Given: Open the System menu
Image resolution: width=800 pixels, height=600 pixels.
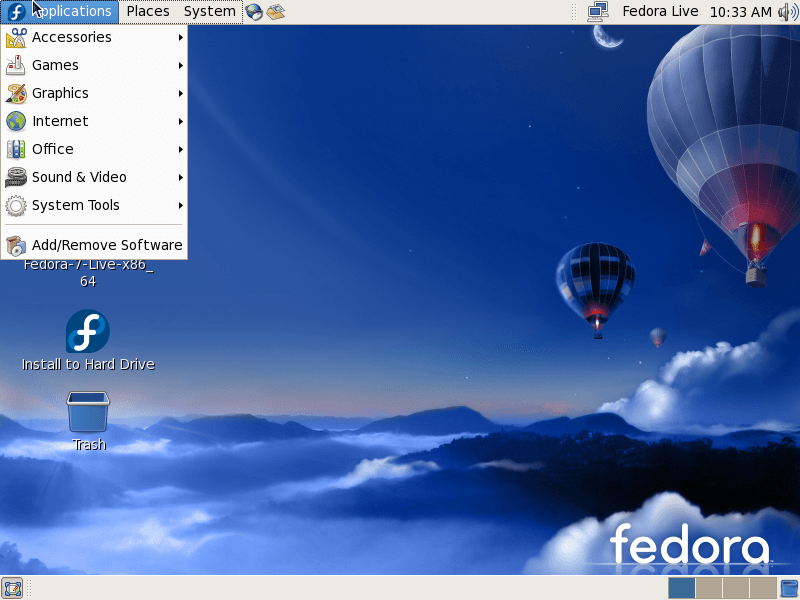Looking at the screenshot, I should click(210, 12).
